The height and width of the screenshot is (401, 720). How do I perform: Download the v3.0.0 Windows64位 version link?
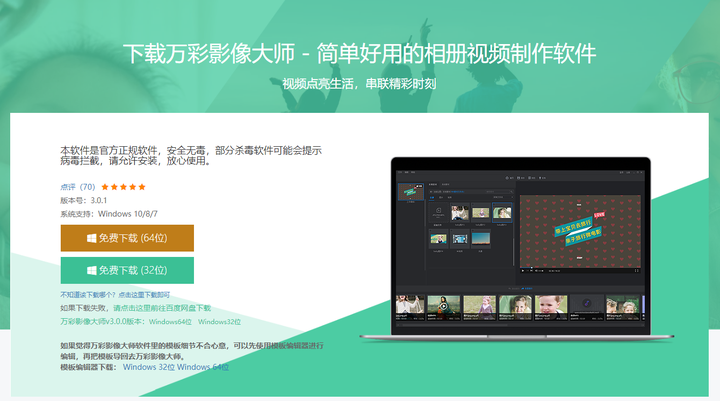click(x=170, y=322)
